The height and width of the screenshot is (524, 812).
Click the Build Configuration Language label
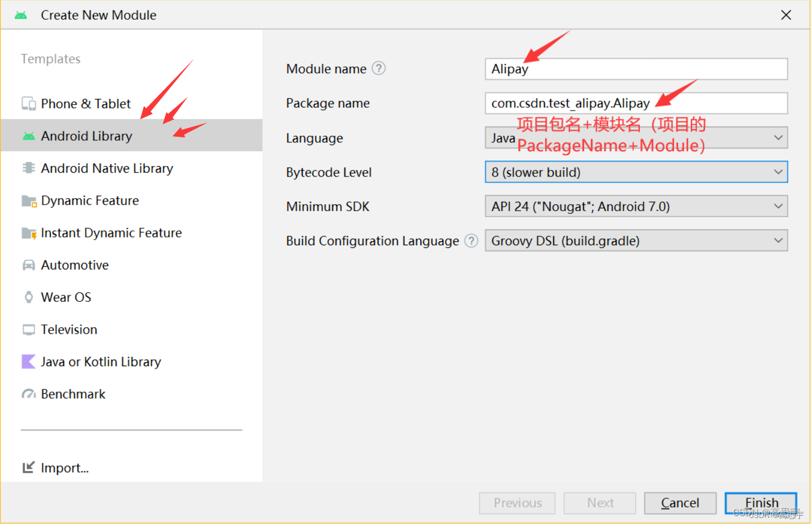point(372,241)
